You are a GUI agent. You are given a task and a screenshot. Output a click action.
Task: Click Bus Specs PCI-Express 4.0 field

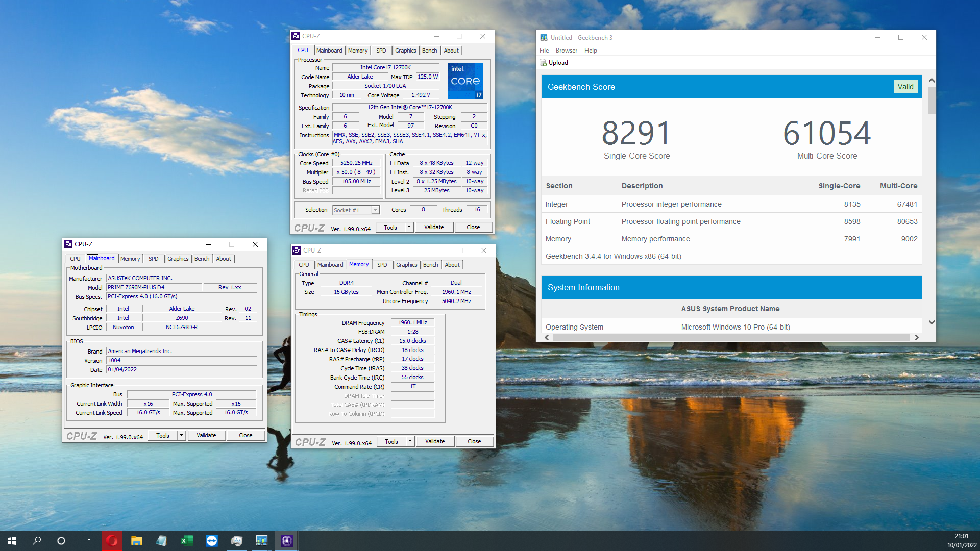click(x=181, y=296)
